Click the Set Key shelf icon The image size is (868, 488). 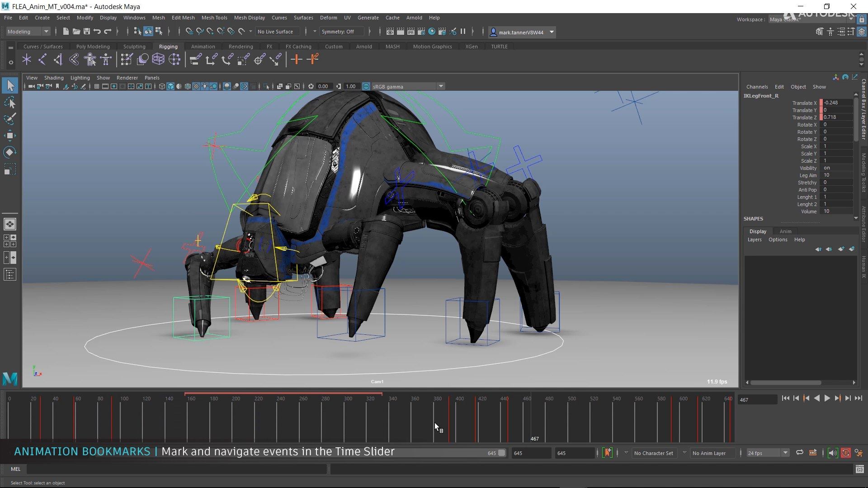point(297,59)
